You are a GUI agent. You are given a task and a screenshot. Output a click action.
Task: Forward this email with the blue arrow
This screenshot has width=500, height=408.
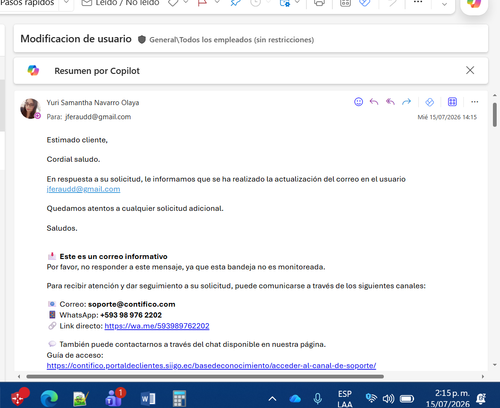click(x=406, y=102)
